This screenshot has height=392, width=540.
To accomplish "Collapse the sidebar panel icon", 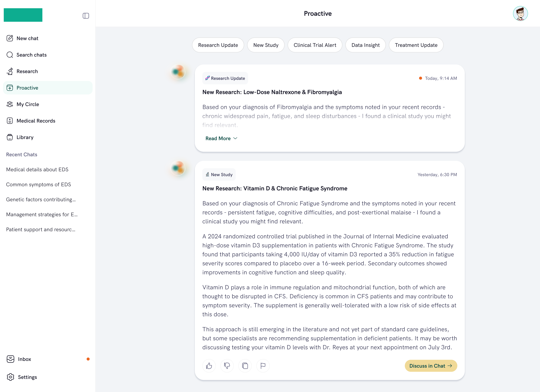I will (x=86, y=16).
